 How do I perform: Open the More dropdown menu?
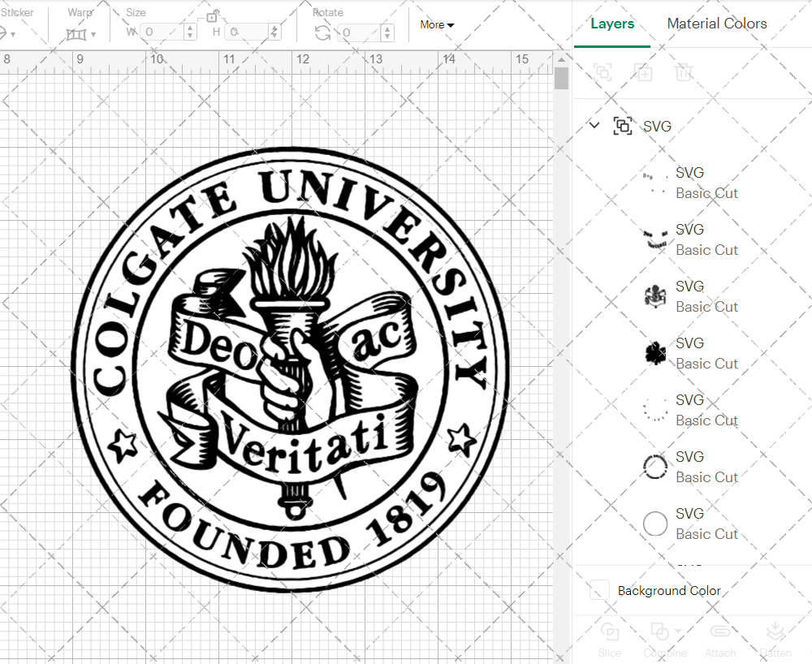(437, 25)
